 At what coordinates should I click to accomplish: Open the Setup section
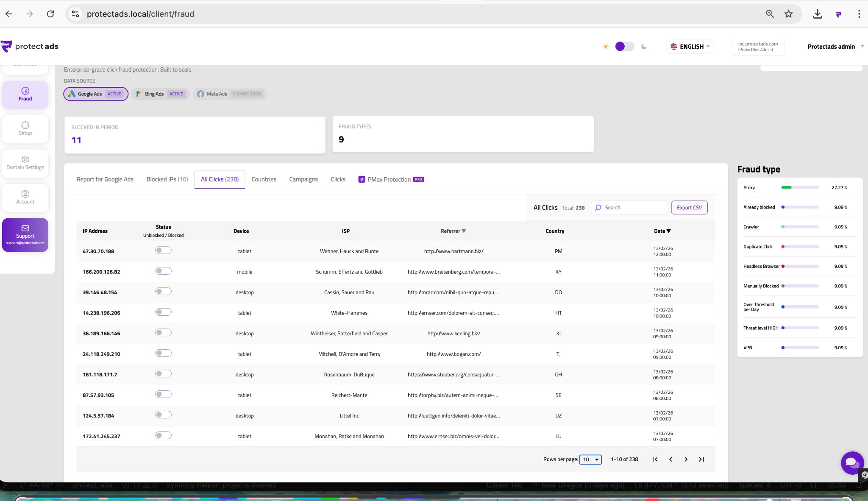25,128
